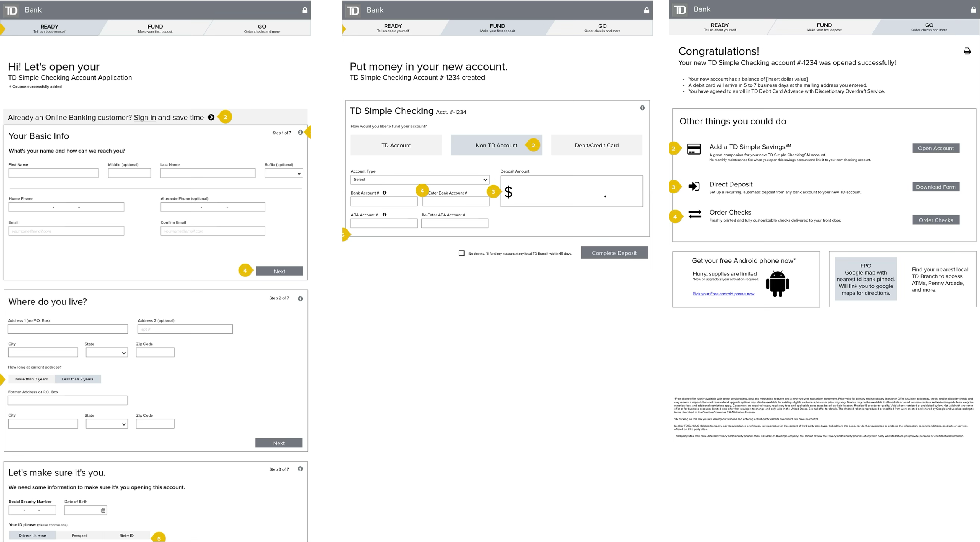The width and height of the screenshot is (980, 542).
Task: Open the Suffix (optional) dropdown
Action: 283,173
